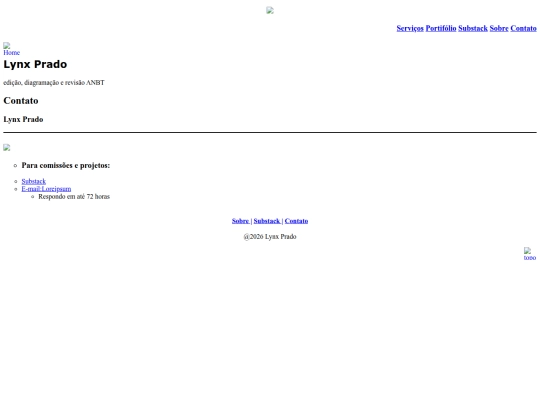Open the Portifólio navigation link

pos(441,28)
